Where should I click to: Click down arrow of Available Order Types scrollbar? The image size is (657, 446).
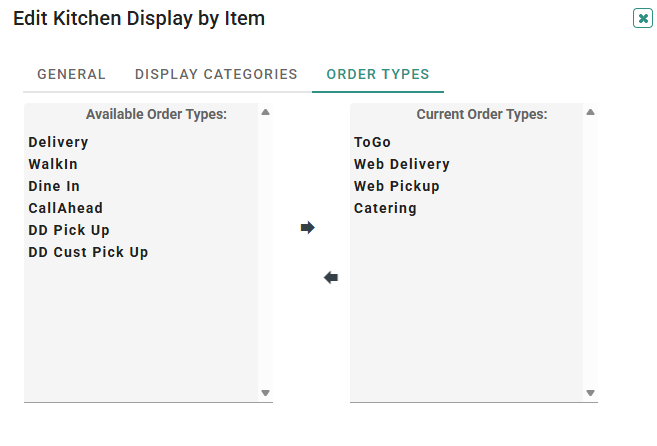pyautogui.click(x=265, y=393)
